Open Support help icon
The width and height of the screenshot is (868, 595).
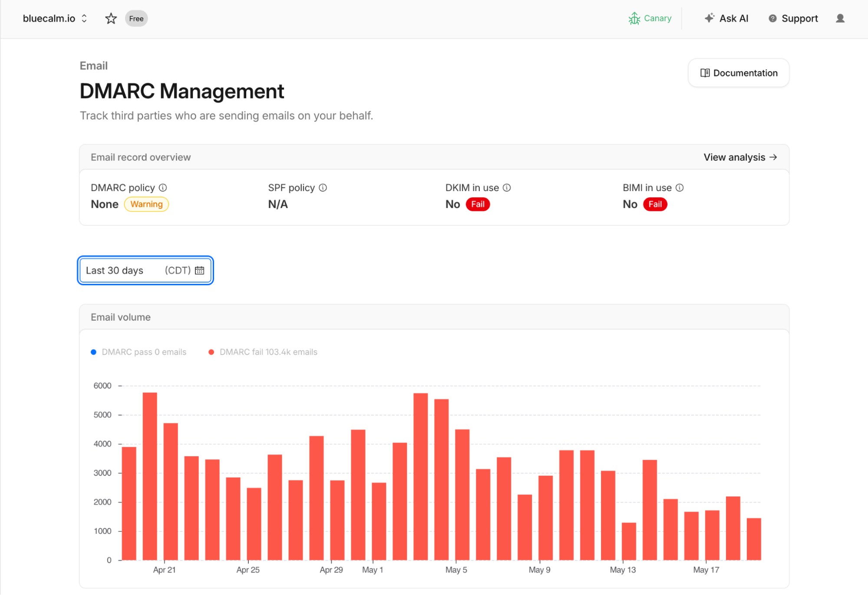point(772,18)
